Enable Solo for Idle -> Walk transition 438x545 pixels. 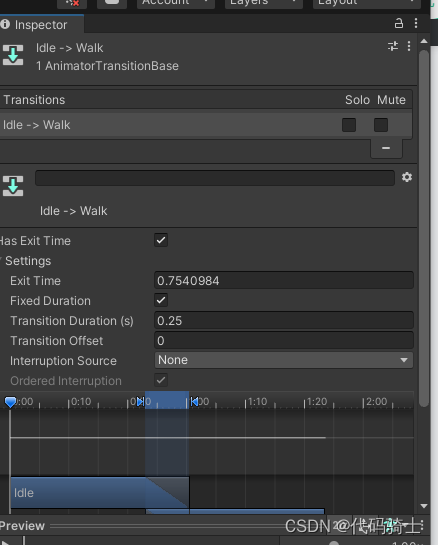(x=349, y=125)
